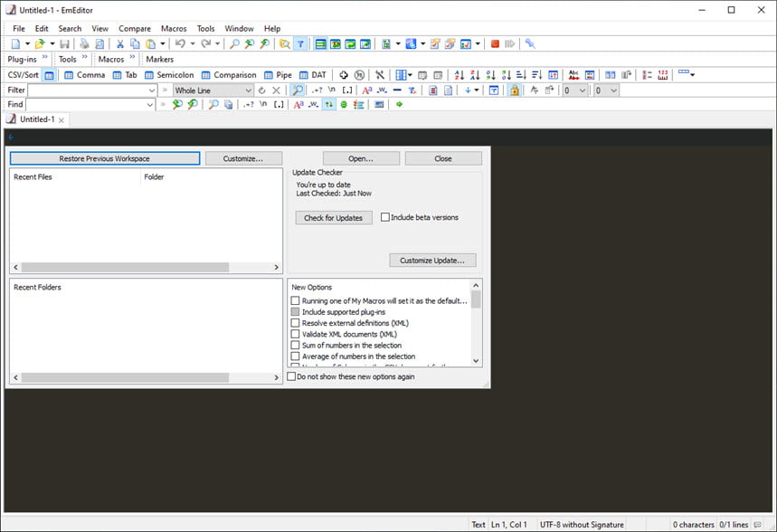Viewport: 777px width, 532px height.
Task: Check Sum of numbers in the selection
Action: click(x=296, y=345)
